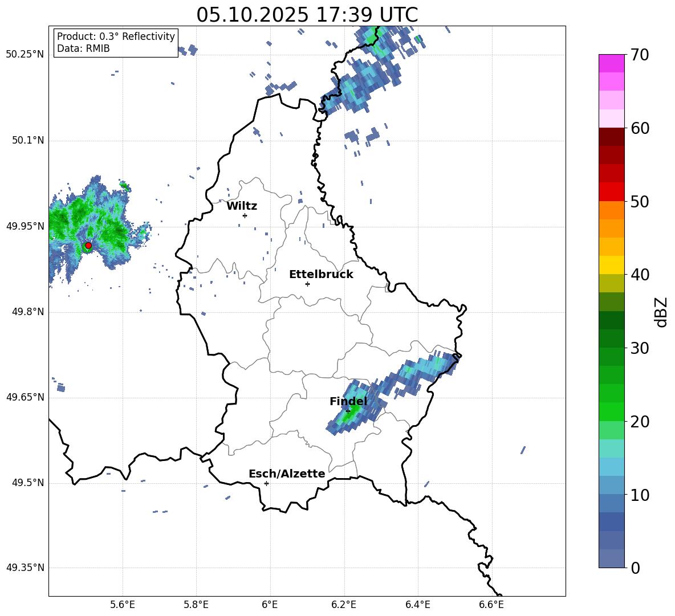
Task: Click the bright red swatch just above 50 dBZ
Action: tap(611, 192)
